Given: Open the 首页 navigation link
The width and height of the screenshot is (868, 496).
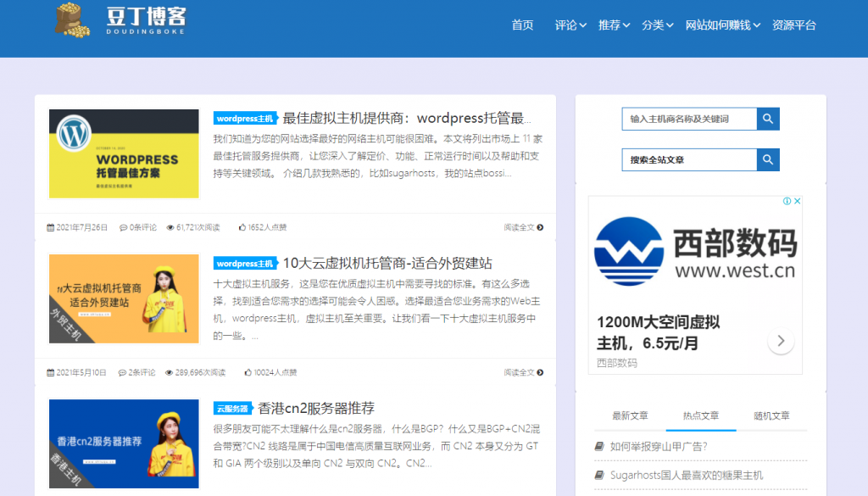Looking at the screenshot, I should [522, 25].
